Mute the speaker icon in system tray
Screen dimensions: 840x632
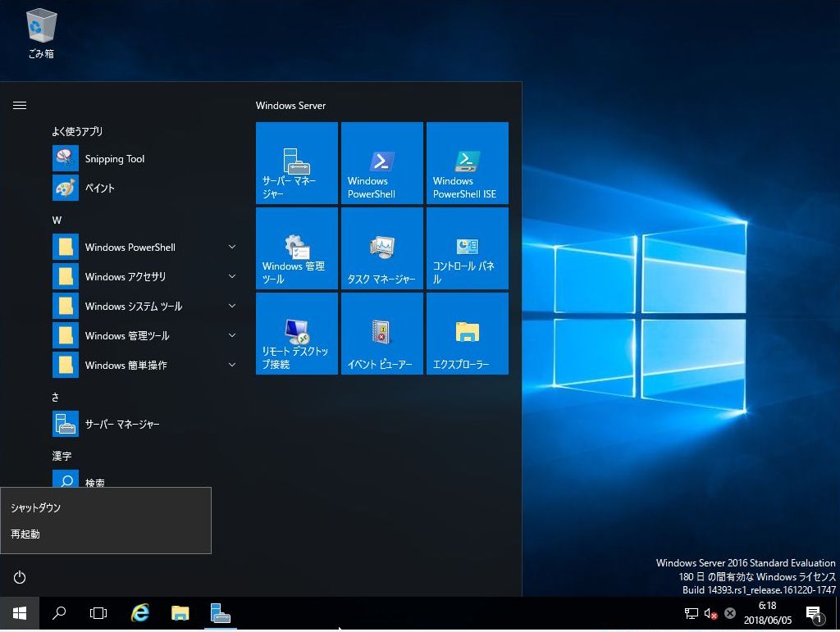tap(709, 612)
